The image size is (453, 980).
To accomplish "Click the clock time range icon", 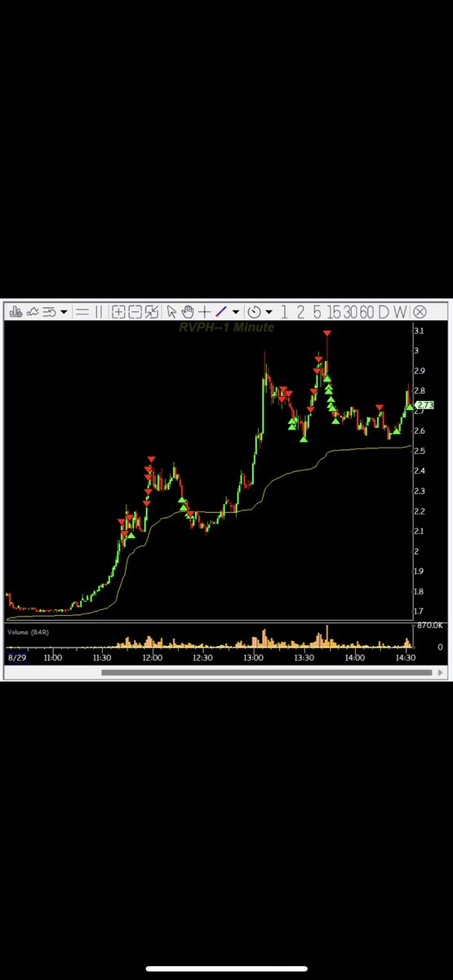I will 254,311.
